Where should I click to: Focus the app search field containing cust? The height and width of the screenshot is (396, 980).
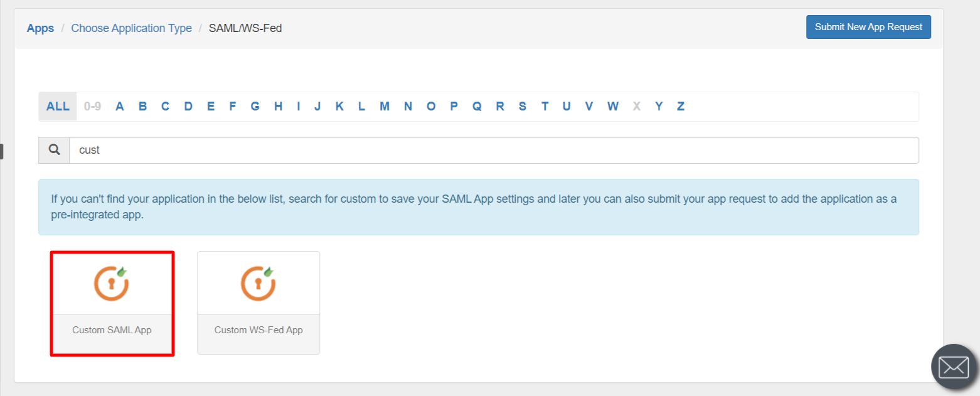[x=494, y=150]
